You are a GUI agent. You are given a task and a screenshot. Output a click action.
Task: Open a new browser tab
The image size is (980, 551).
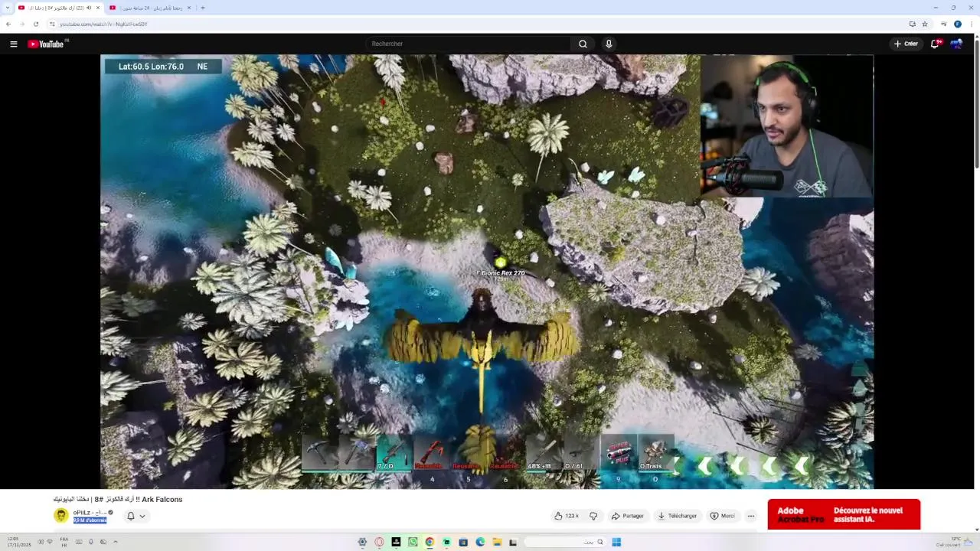202,8
